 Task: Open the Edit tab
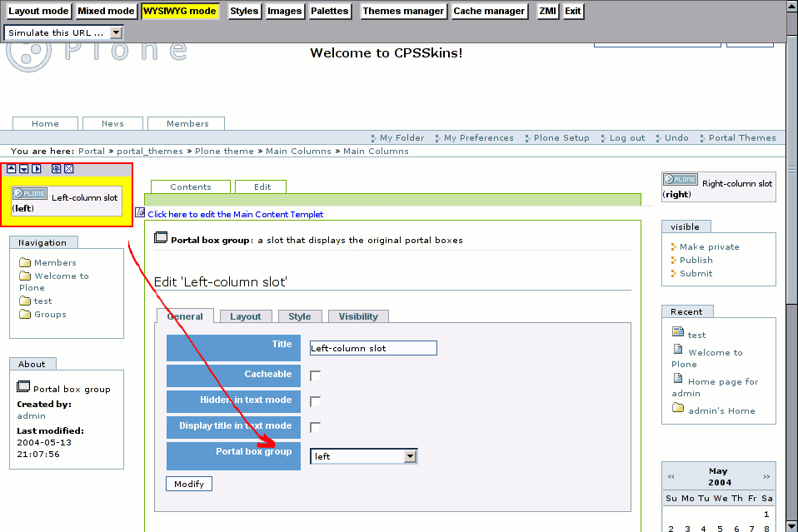click(x=262, y=186)
